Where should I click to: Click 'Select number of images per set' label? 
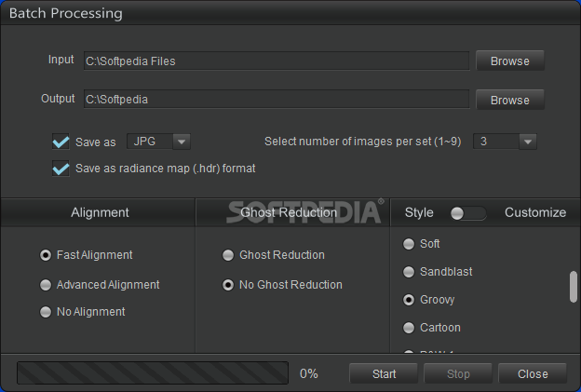pos(363,142)
